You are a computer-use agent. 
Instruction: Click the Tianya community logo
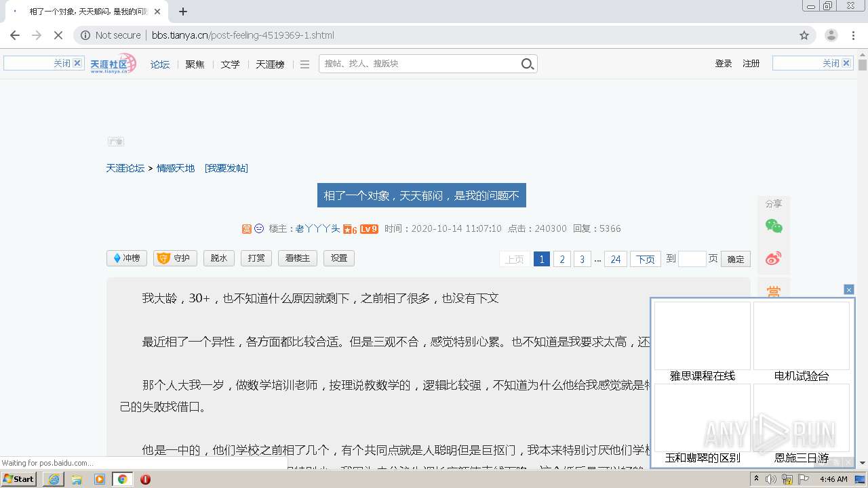pyautogui.click(x=113, y=64)
